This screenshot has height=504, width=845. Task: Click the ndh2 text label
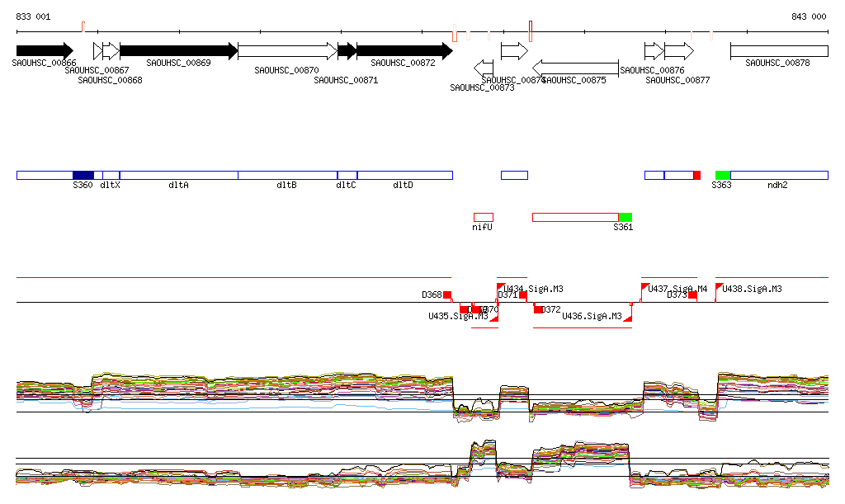[x=777, y=186]
